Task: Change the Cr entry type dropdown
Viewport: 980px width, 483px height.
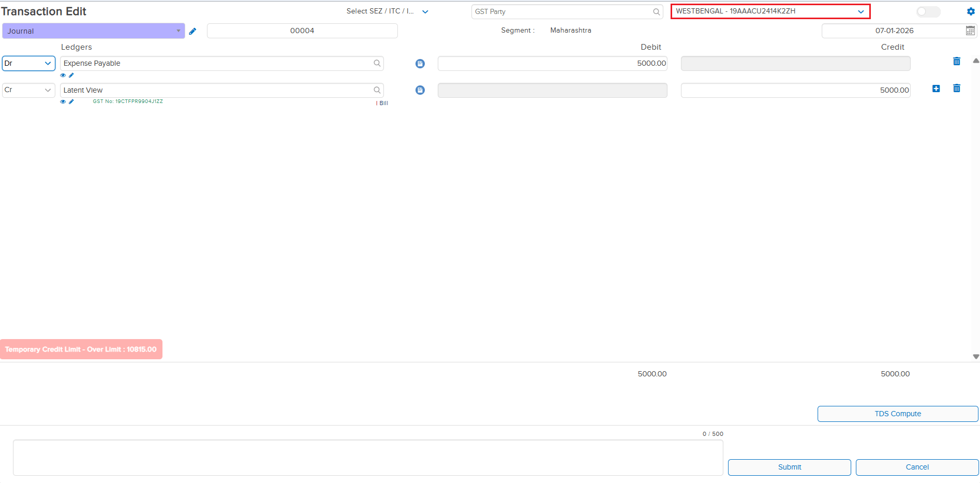Action: click(x=28, y=90)
